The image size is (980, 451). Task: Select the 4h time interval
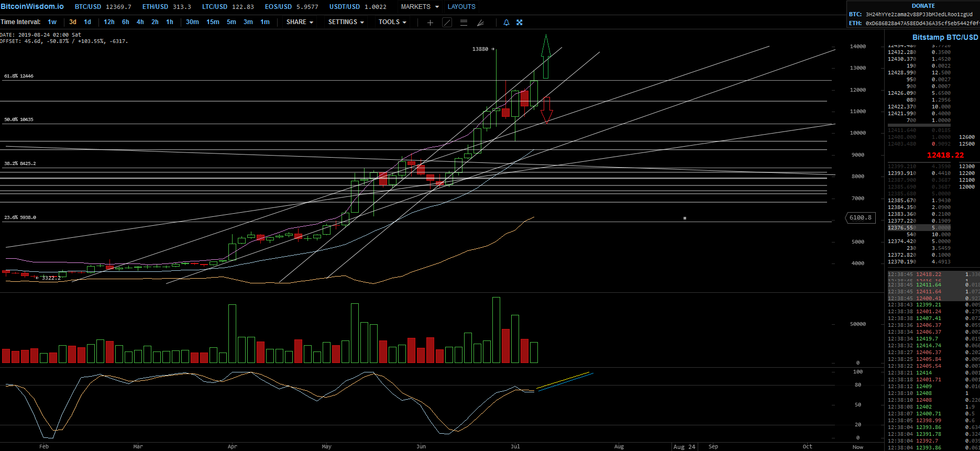tap(140, 22)
